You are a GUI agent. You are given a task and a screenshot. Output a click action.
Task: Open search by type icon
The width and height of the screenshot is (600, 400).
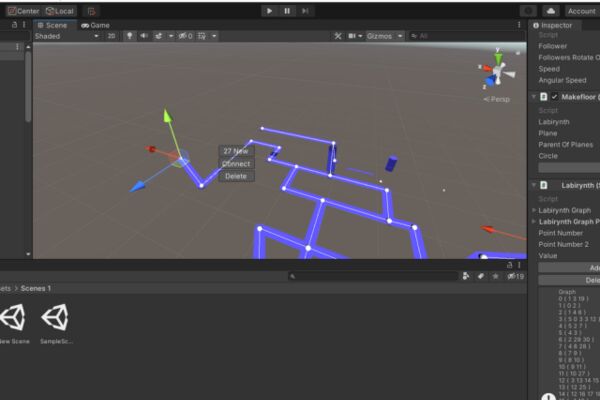(466, 276)
